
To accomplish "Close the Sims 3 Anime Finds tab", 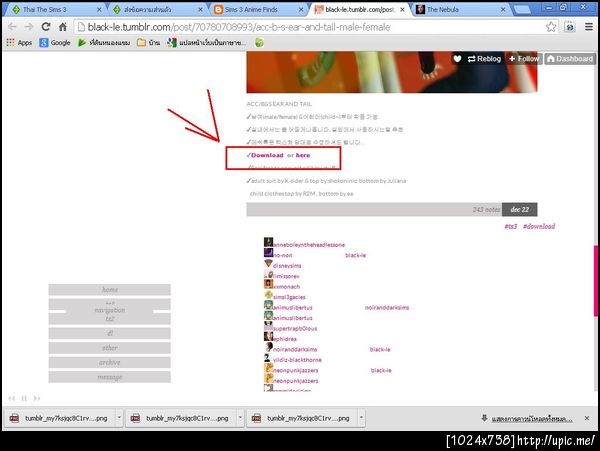I will [x=301, y=10].
